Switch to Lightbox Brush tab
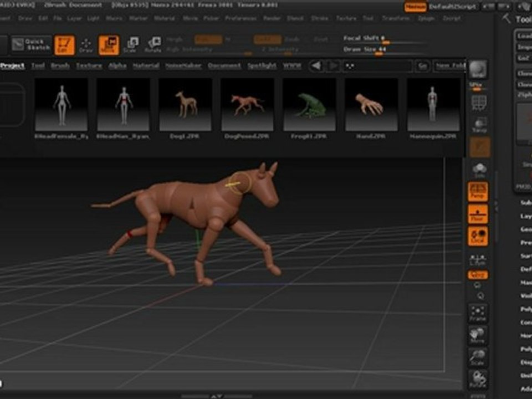The image size is (532, 399). point(60,66)
